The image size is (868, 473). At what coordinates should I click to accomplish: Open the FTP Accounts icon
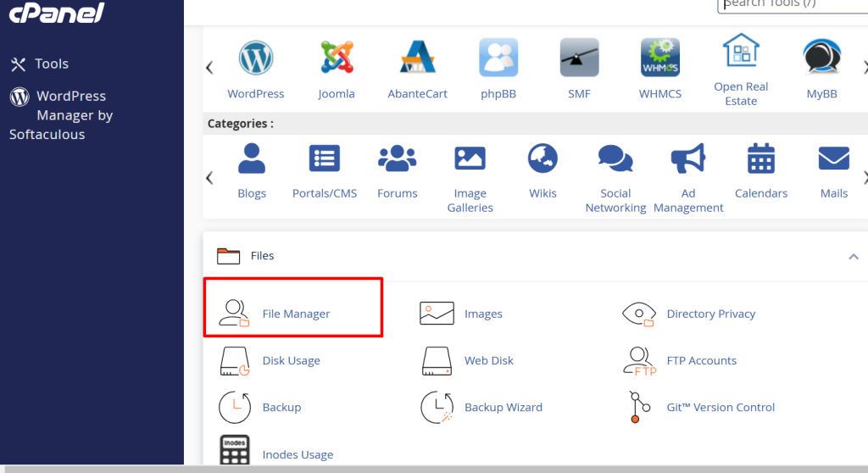(x=639, y=360)
